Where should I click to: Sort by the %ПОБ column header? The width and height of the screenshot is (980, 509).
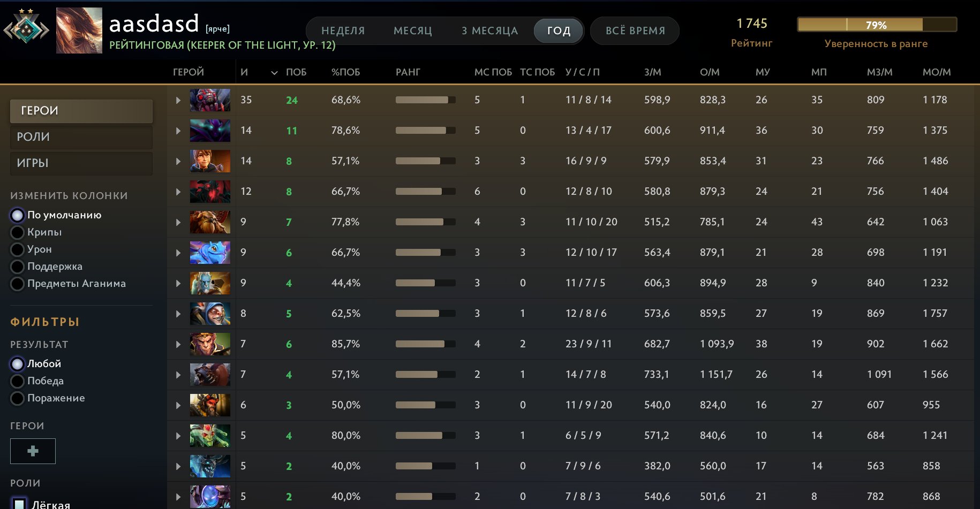tap(345, 72)
